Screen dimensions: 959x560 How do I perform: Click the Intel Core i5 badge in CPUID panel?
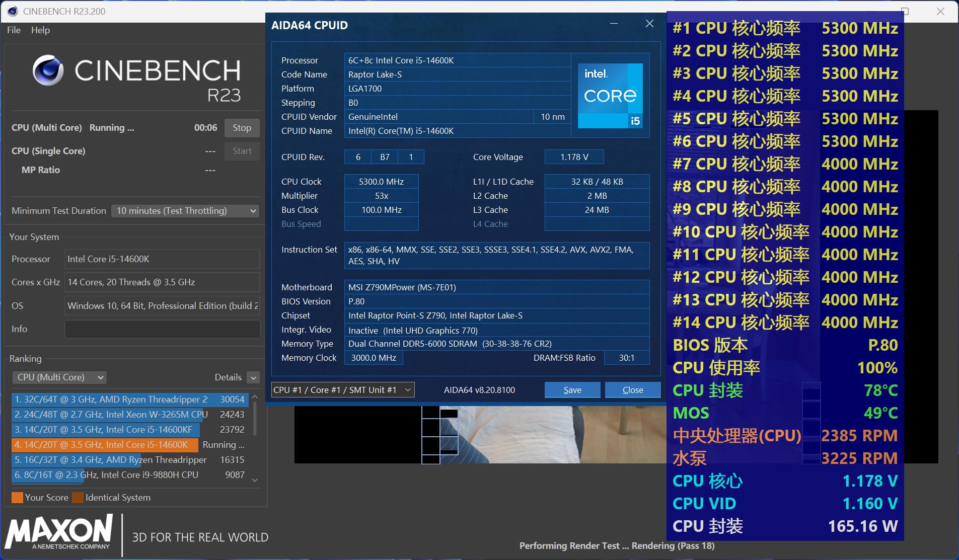(x=610, y=96)
